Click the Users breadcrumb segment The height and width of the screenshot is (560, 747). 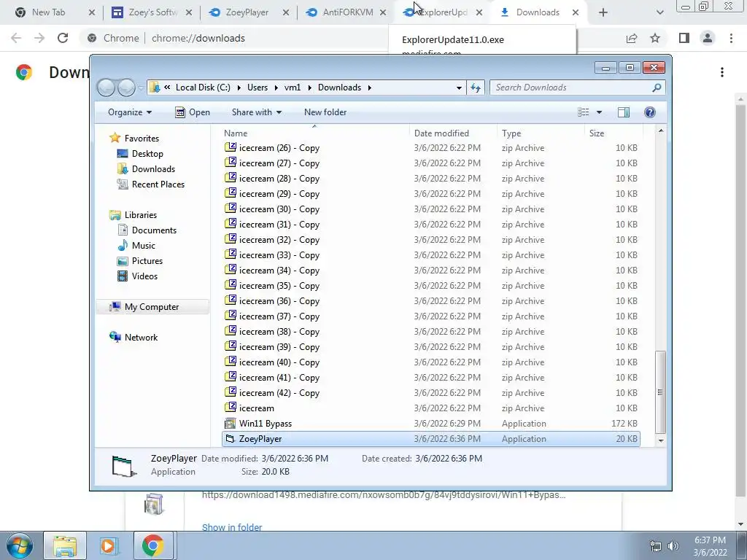pos(258,87)
